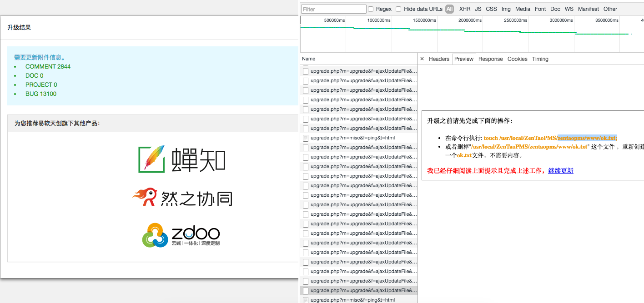Switch to the Response tab
The width and height of the screenshot is (644, 303).
[490, 59]
